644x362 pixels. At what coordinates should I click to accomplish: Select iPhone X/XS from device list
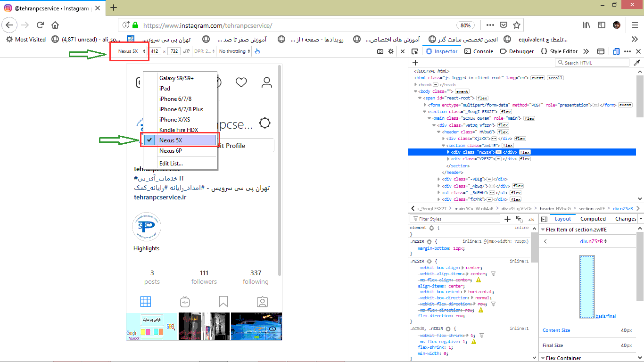174,120
